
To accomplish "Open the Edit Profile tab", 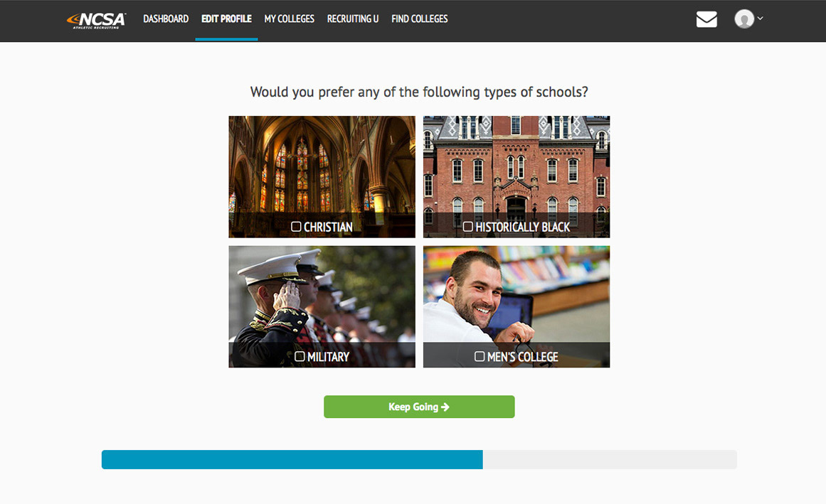I will pyautogui.click(x=226, y=19).
